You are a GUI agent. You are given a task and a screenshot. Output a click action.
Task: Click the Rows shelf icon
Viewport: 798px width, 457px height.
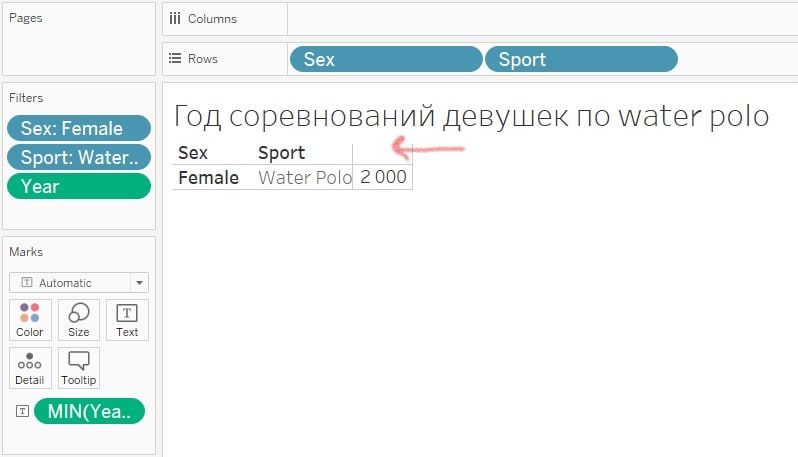(x=175, y=59)
